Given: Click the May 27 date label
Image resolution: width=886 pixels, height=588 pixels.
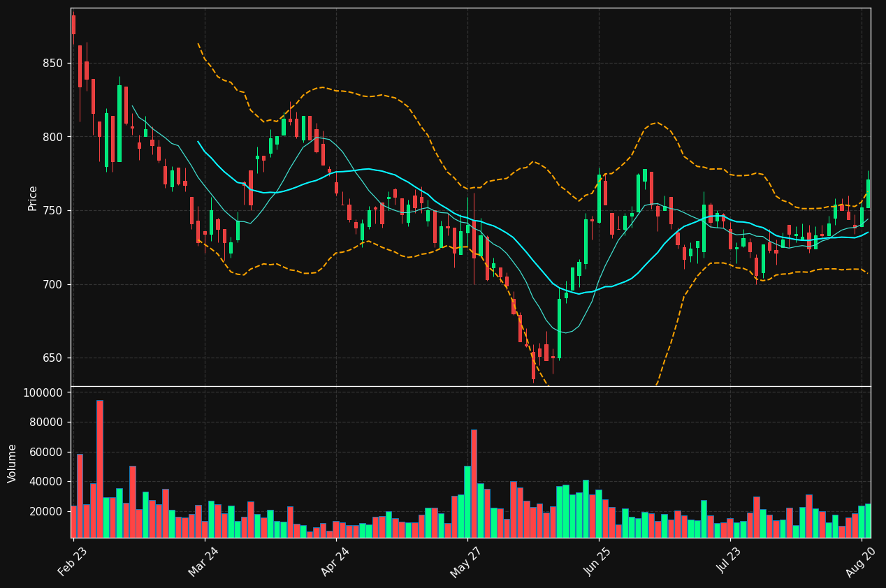Looking at the screenshot, I should (467, 561).
